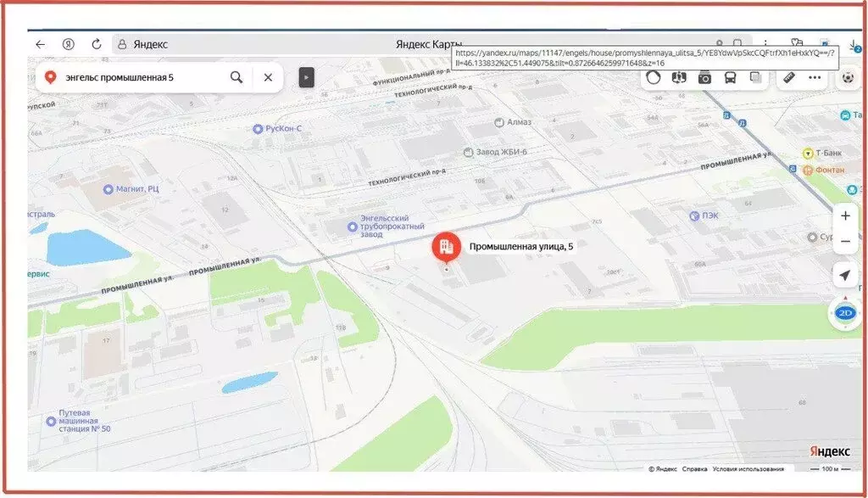The image size is (868, 498).
Task: Clear the search query with the X button
Action: [268, 78]
